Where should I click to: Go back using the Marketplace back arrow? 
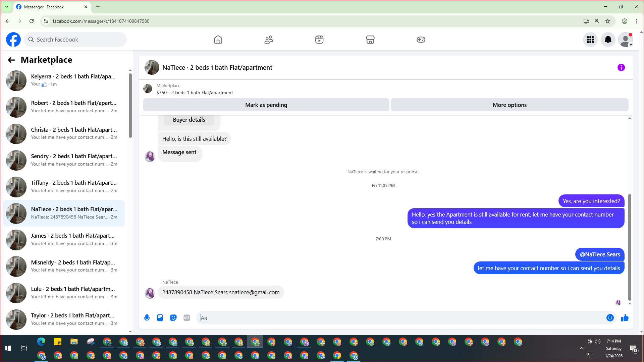(11, 60)
